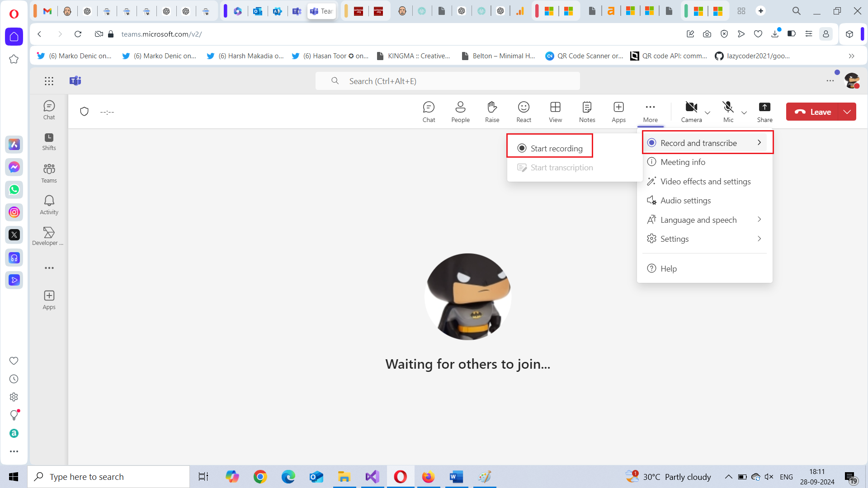Click the address bar URL
868x488 pixels.
click(x=161, y=34)
